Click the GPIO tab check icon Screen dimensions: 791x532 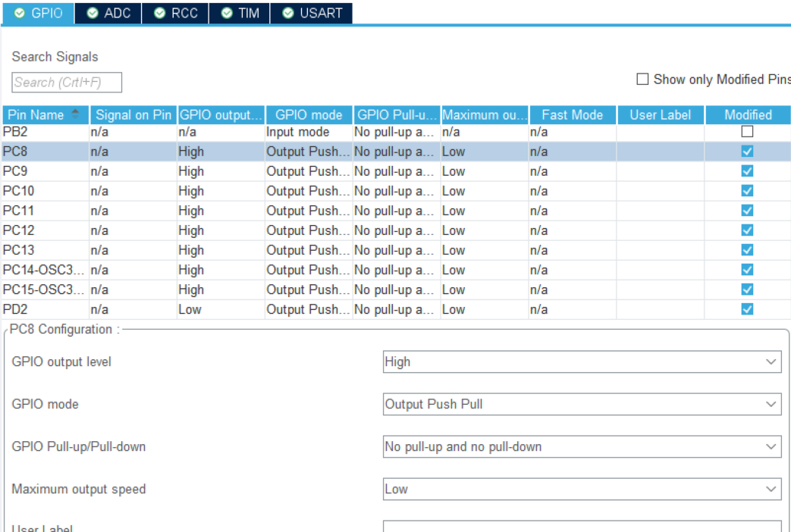(x=20, y=13)
